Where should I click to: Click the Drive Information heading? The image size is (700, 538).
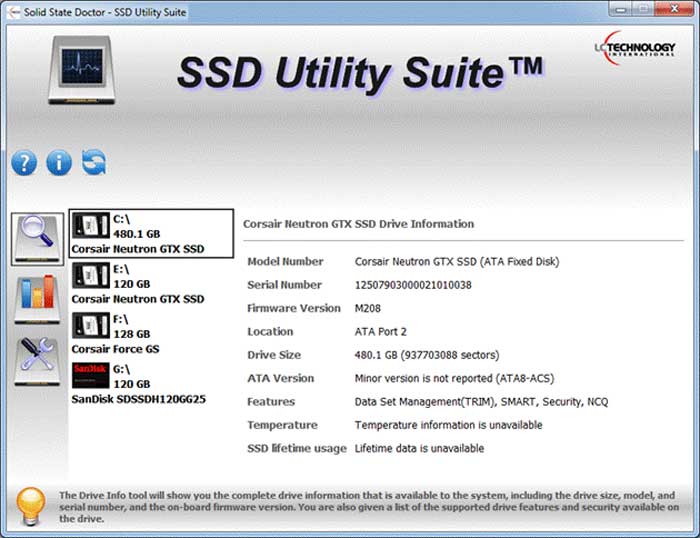point(358,224)
